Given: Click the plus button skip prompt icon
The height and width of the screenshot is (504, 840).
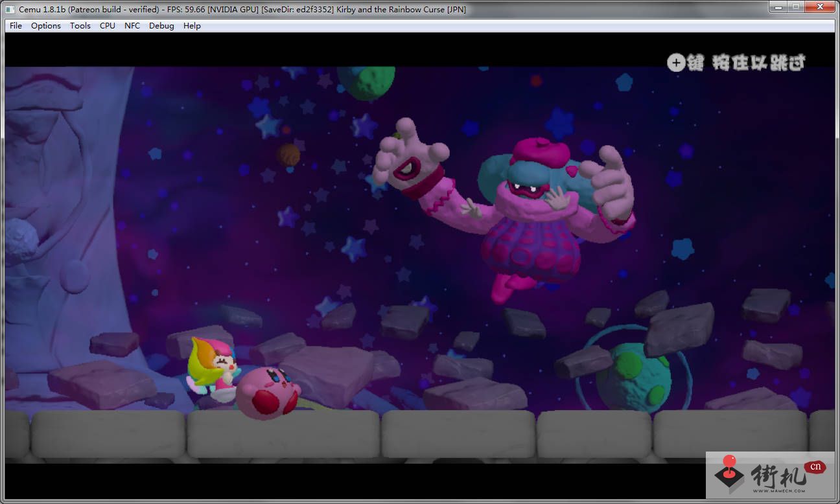Looking at the screenshot, I should point(676,63).
